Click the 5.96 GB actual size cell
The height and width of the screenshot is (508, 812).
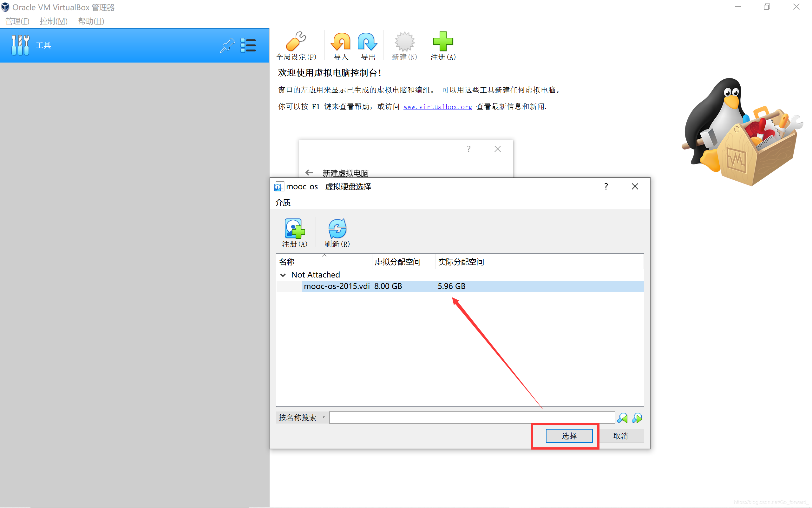pos(452,286)
